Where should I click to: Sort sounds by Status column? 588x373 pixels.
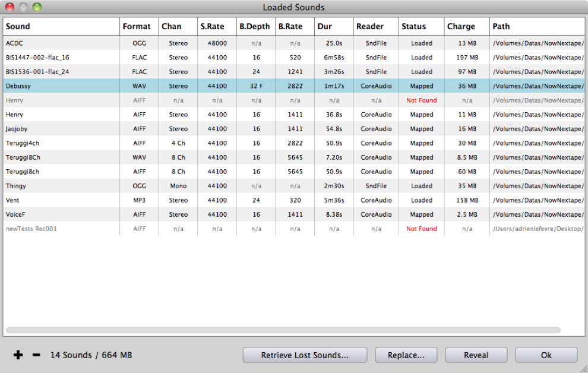tap(421, 26)
